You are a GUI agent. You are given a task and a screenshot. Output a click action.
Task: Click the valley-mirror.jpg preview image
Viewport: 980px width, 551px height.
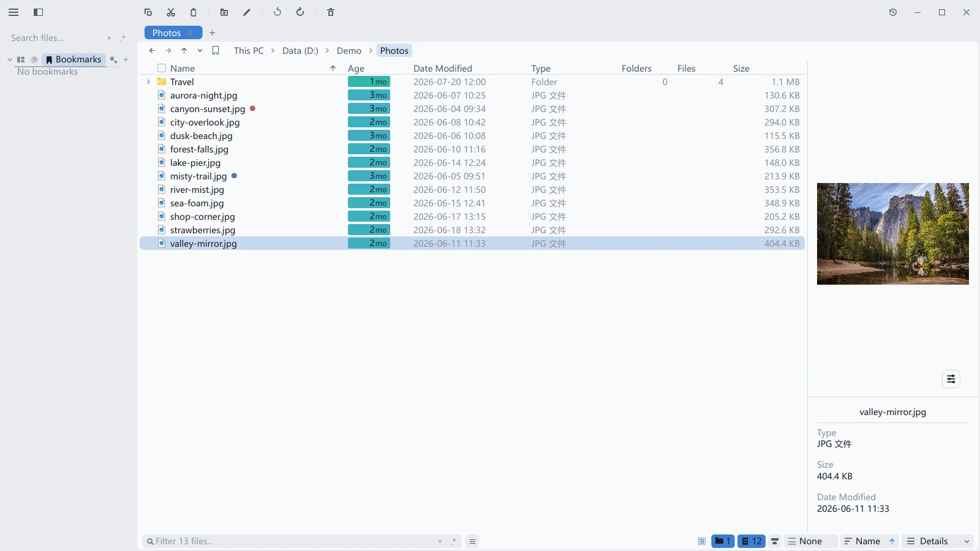coord(893,234)
